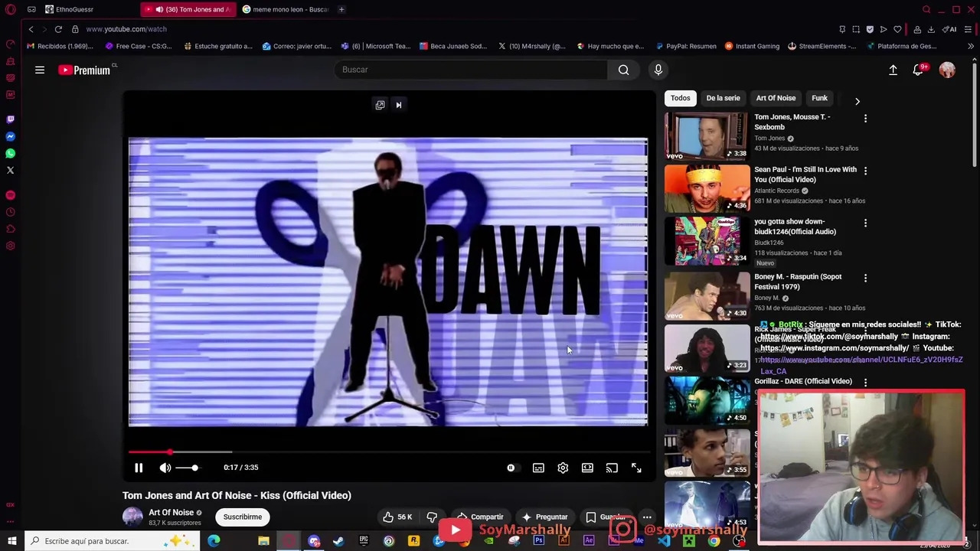Switch to the meme mono leon tab
This screenshot has width=980, height=551.
click(285, 9)
